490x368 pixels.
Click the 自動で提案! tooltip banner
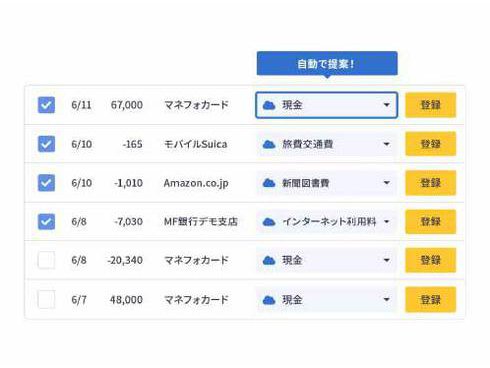[327, 63]
